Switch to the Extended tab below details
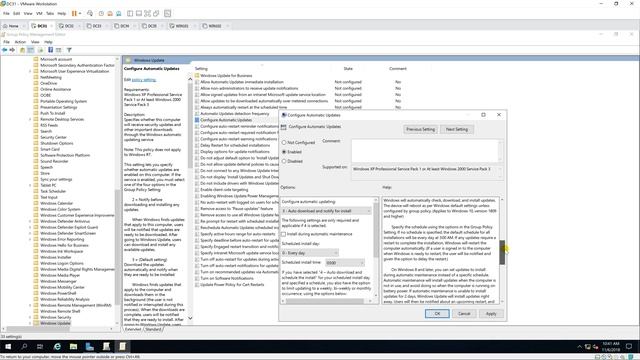Image resolution: width=640 pixels, height=360 pixels. coord(133,329)
